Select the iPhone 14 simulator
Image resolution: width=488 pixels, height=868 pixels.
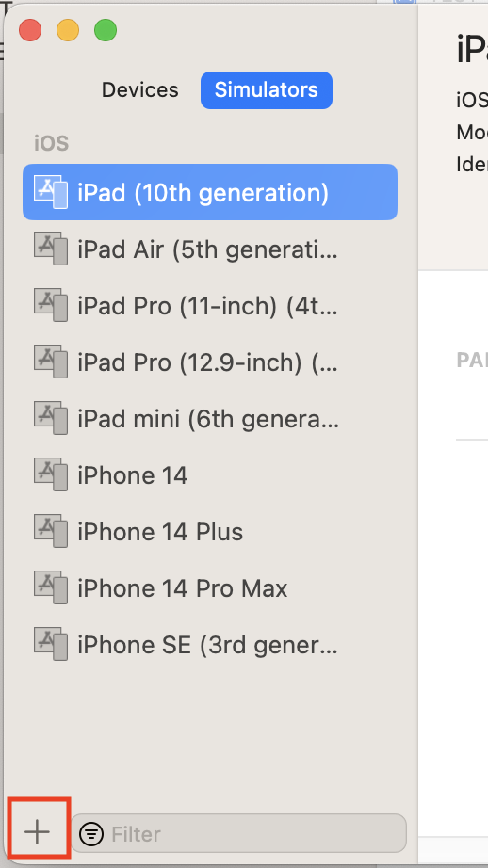pyautogui.click(x=210, y=475)
